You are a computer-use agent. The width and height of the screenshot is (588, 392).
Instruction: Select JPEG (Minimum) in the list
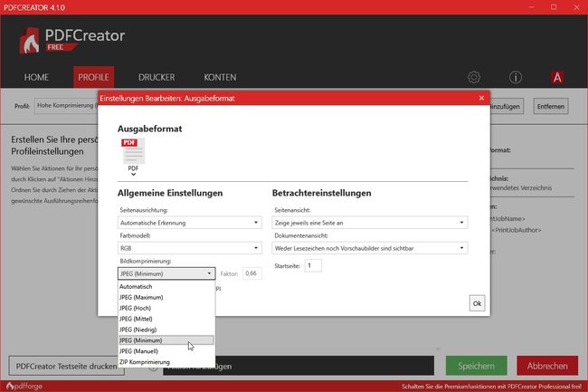coord(166,340)
